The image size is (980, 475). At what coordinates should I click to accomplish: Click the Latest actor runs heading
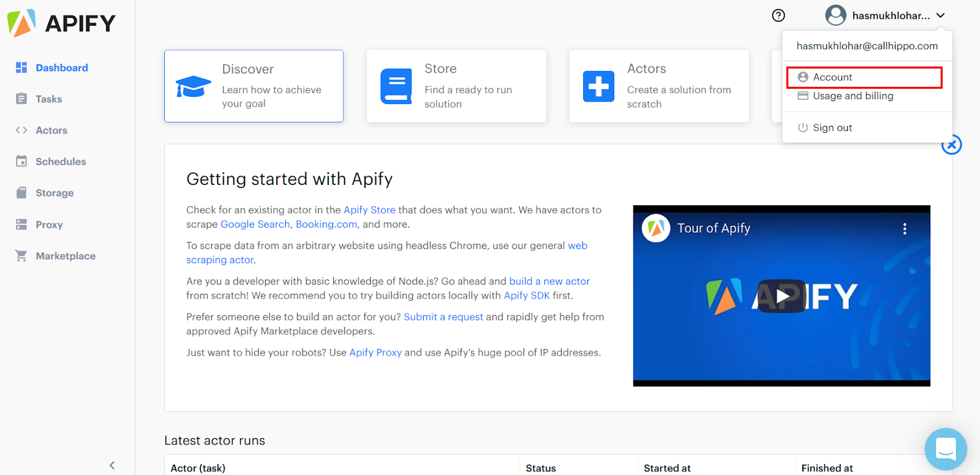pos(214,441)
